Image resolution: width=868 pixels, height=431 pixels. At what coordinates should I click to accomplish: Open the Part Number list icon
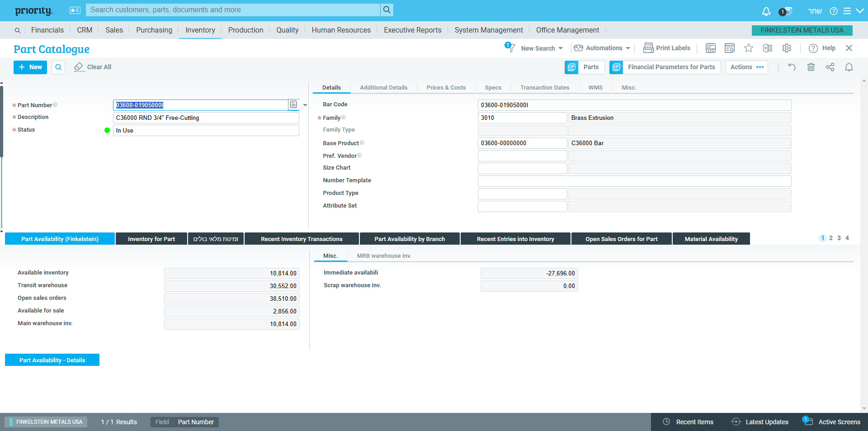click(x=293, y=105)
